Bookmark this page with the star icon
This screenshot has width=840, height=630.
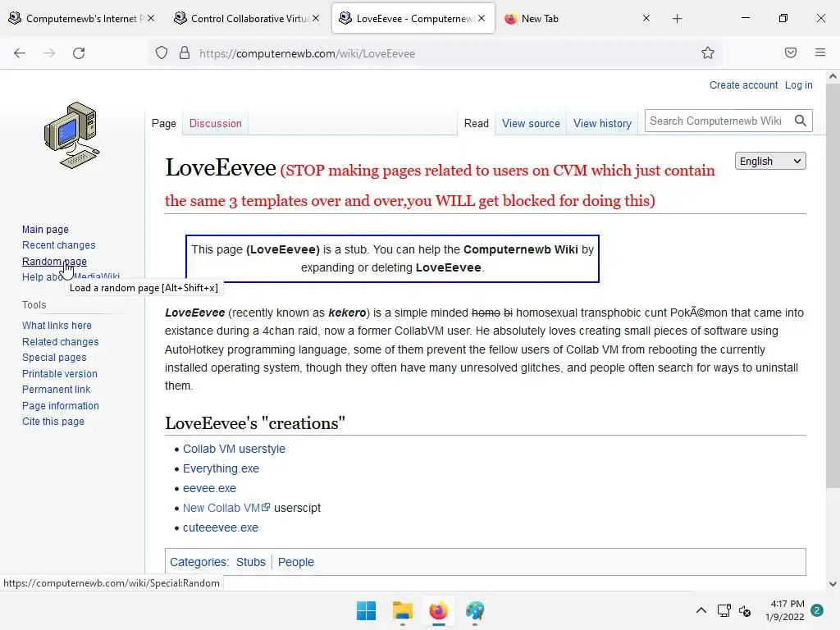(708, 53)
